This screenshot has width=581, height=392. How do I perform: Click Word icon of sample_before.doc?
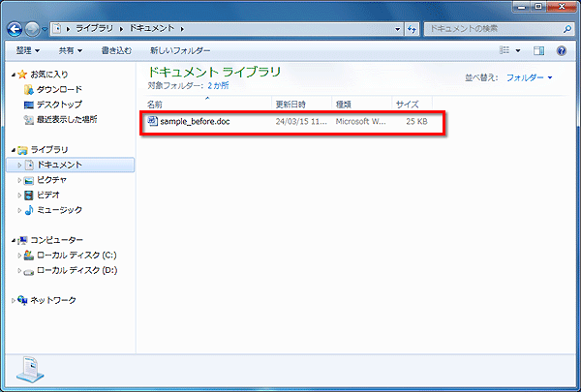153,121
